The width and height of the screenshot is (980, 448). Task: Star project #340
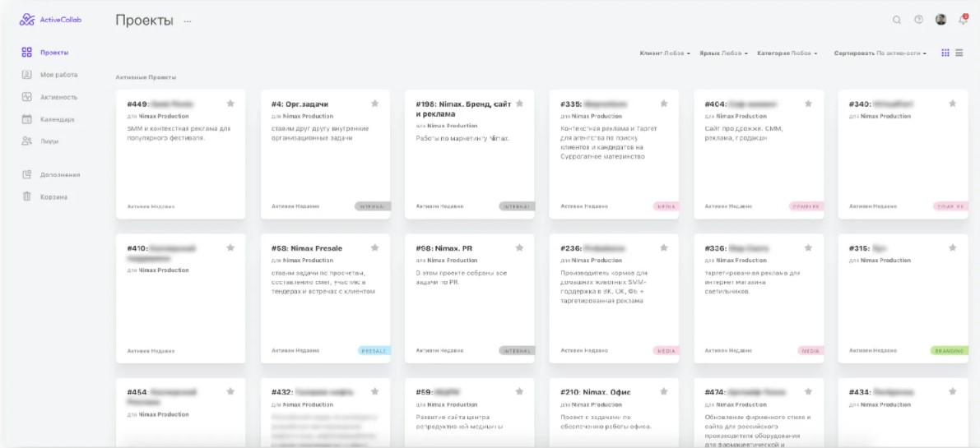click(953, 104)
